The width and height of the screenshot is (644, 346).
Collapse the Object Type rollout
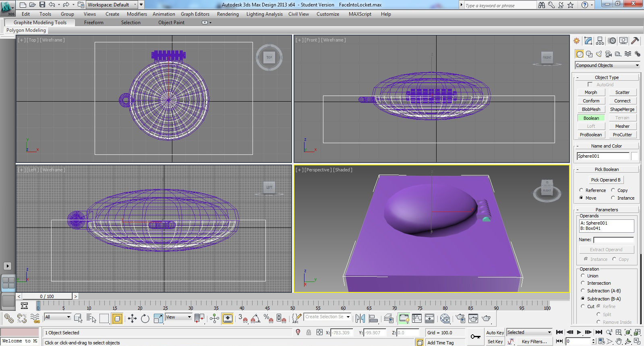[607, 77]
